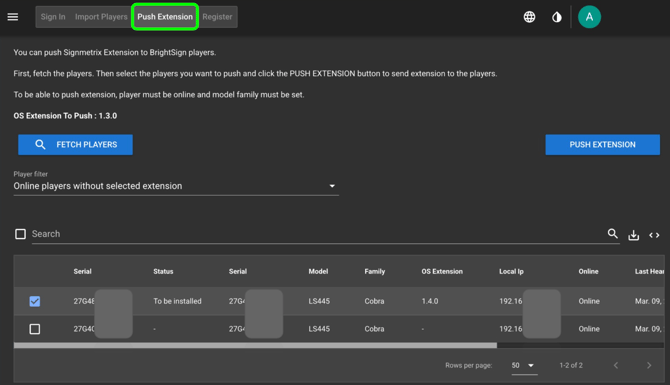This screenshot has width=670, height=385.
Task: Open the Register tab
Action: [217, 17]
